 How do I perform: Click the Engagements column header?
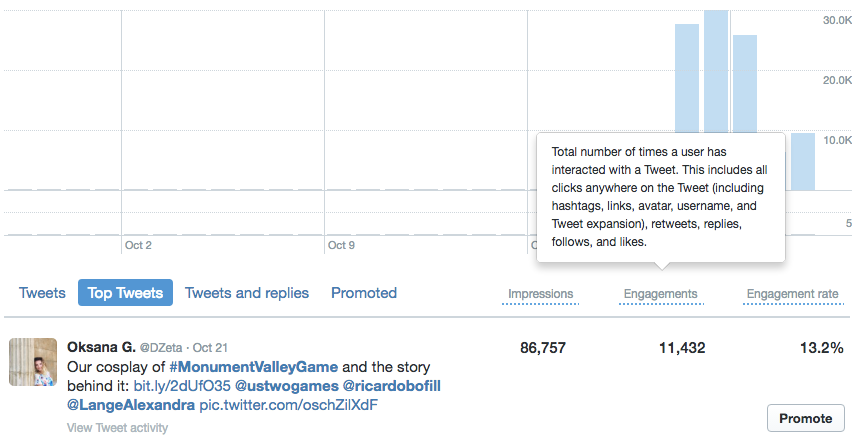tap(660, 294)
